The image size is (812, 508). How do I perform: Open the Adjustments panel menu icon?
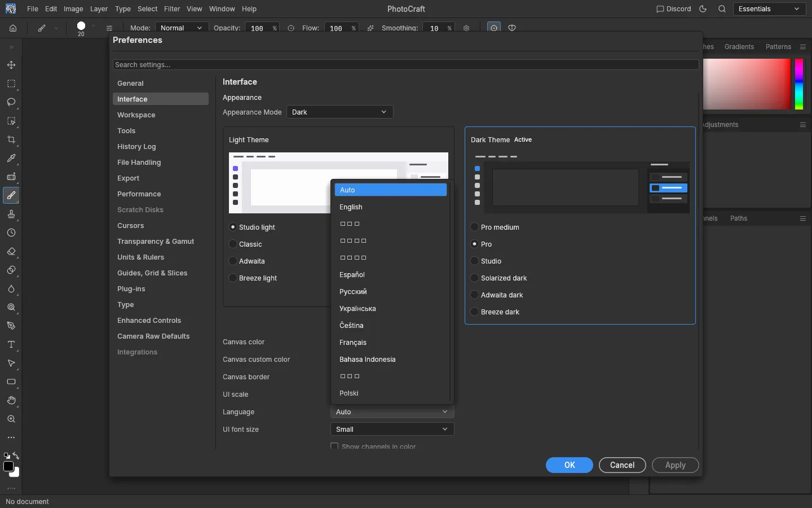[803, 125]
